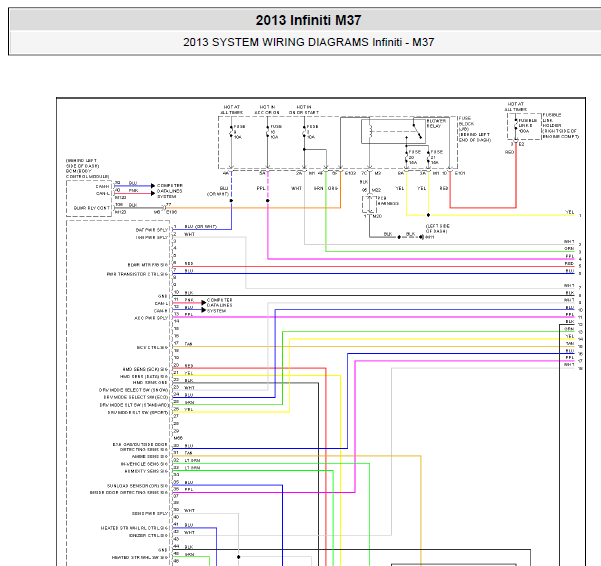601x566 pixels.
Task: Click the E2 connector label under fusible link
Action: click(521, 144)
